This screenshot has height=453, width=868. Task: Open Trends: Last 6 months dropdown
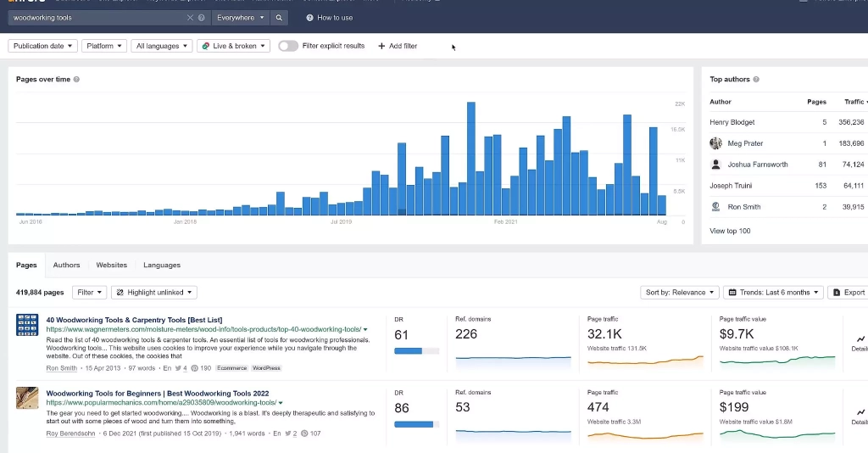click(x=773, y=293)
